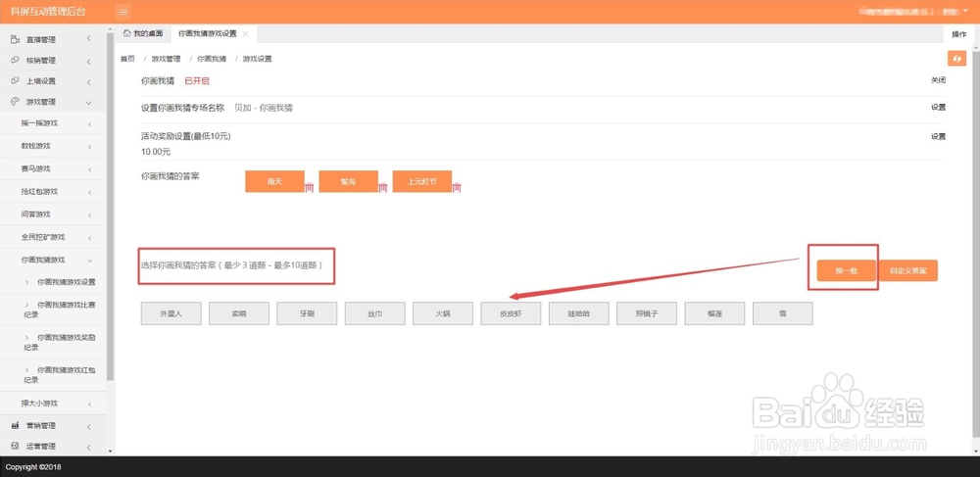The height and width of the screenshot is (477, 980).
Task: Click the chosen 鸵鸟 answer tag
Action: pyautogui.click(x=348, y=181)
